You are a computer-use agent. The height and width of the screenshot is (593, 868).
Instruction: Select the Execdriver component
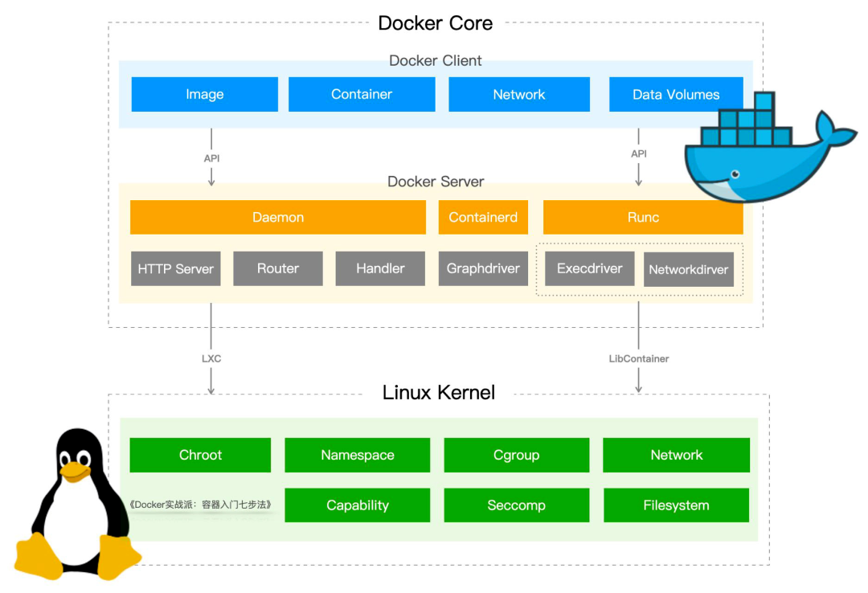tap(590, 268)
